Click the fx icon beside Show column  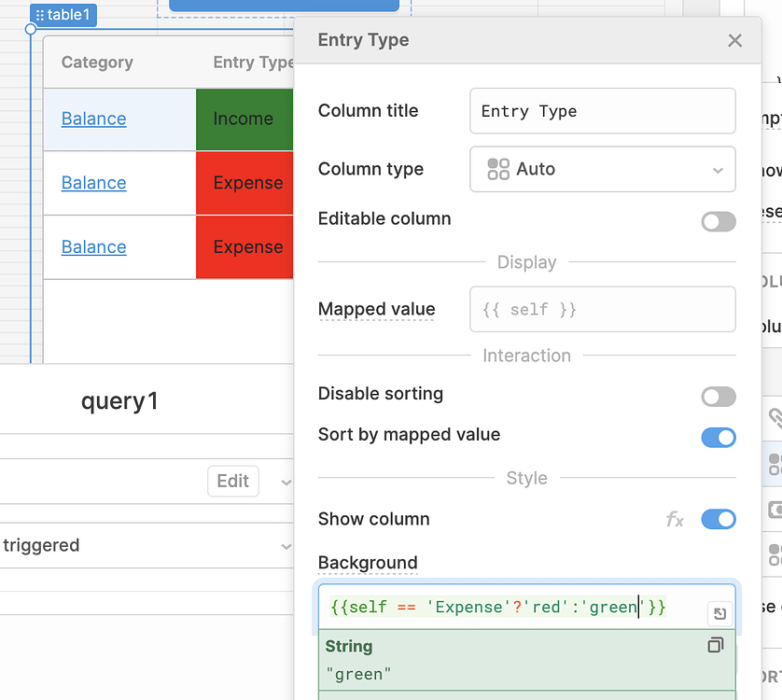675,519
